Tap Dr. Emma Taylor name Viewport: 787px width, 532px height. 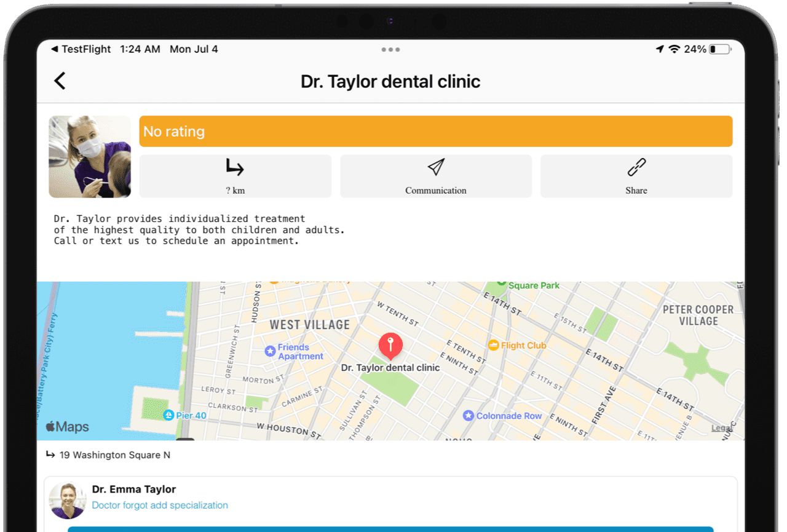(134, 489)
